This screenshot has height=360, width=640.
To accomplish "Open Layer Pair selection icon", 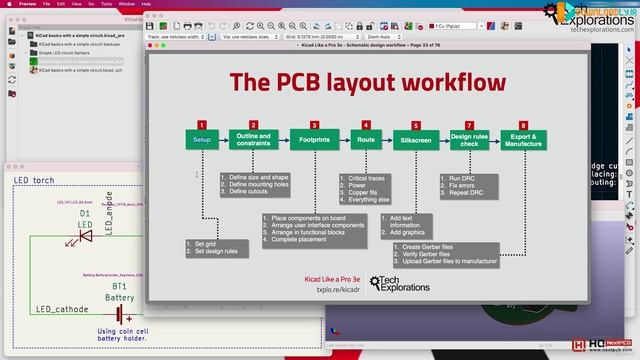I will 491,26.
